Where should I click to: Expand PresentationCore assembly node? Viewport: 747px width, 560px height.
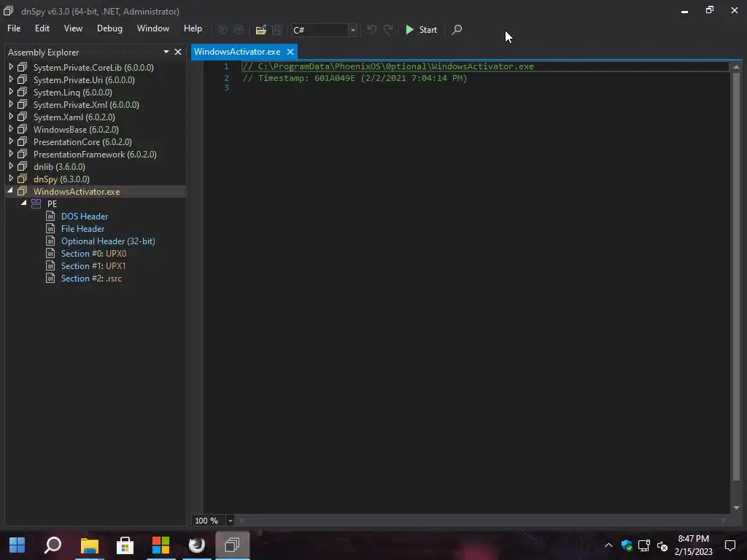pyautogui.click(x=11, y=141)
